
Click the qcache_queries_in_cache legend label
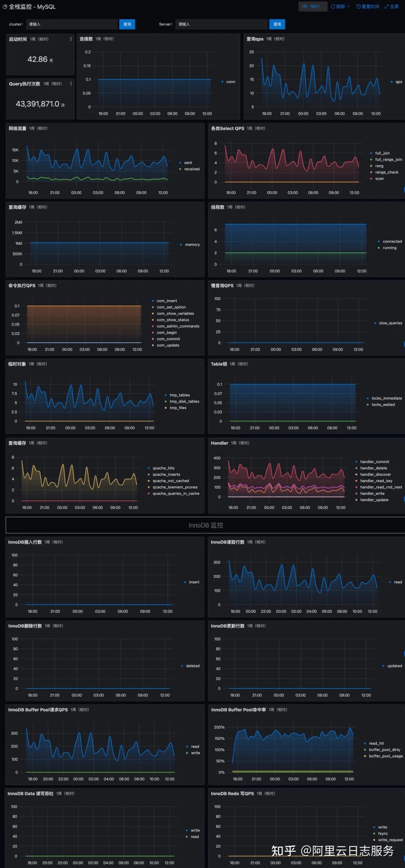pyautogui.click(x=176, y=493)
